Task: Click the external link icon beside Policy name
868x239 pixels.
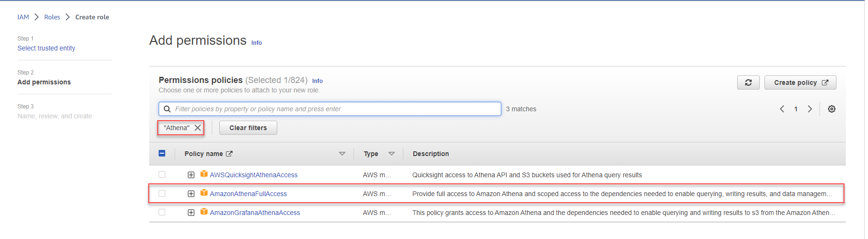Action: tap(229, 154)
